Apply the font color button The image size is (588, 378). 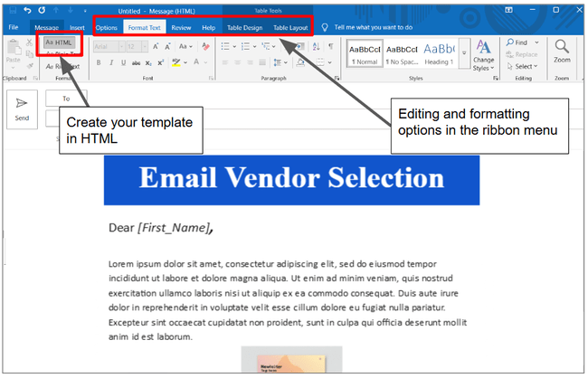tap(196, 62)
